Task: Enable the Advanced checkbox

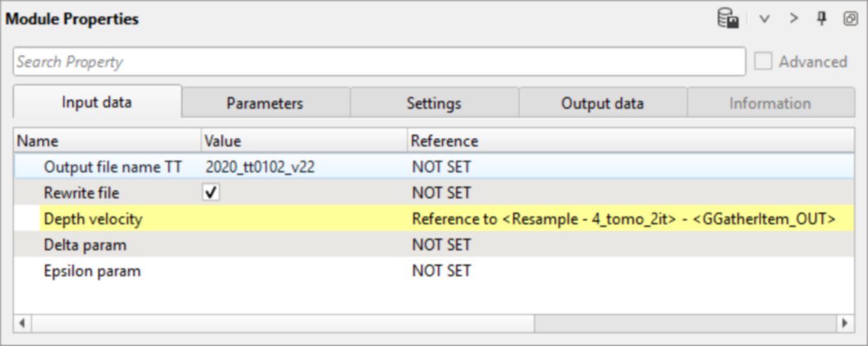Action: [x=764, y=62]
